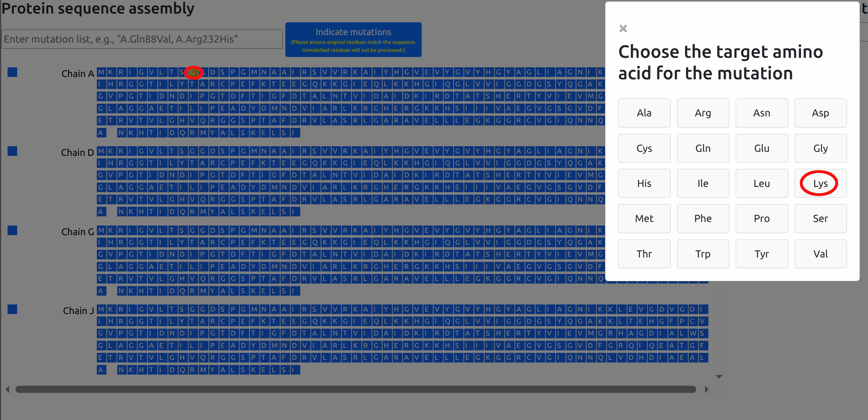Click the downward scroll triangle below sequences

pyautogui.click(x=719, y=376)
